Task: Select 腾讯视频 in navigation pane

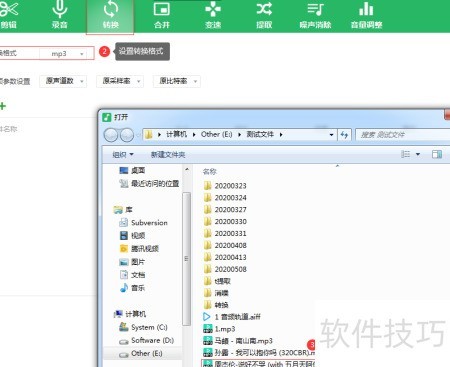Action: pyautogui.click(x=139, y=249)
